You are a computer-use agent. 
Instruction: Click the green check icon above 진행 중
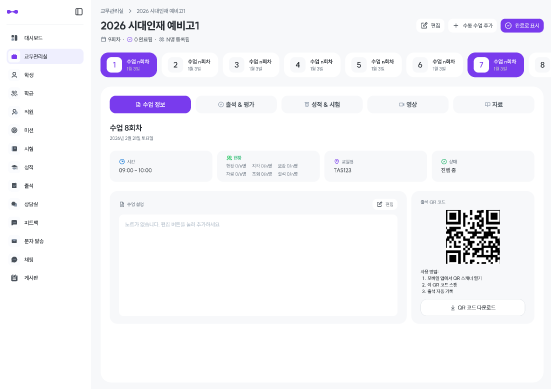click(x=444, y=162)
